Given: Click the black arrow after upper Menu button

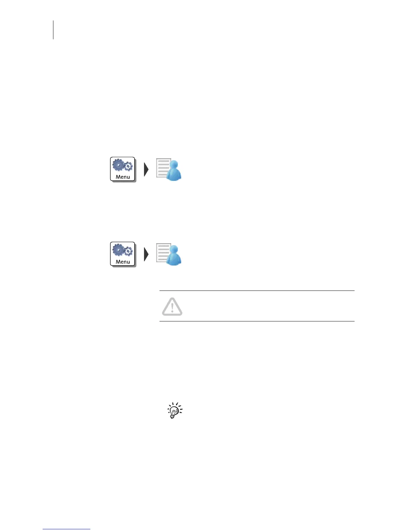Looking at the screenshot, I should [x=146, y=170].
